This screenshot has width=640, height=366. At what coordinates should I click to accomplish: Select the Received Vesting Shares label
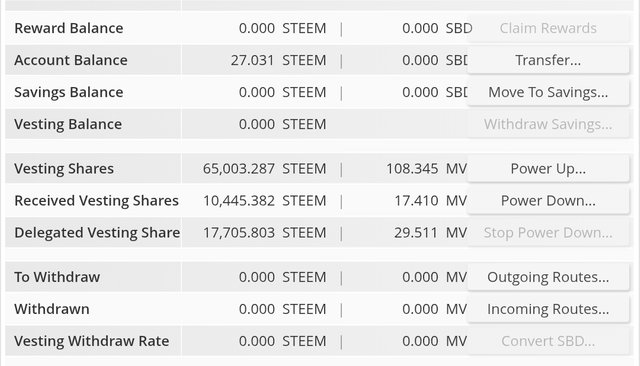point(96,201)
